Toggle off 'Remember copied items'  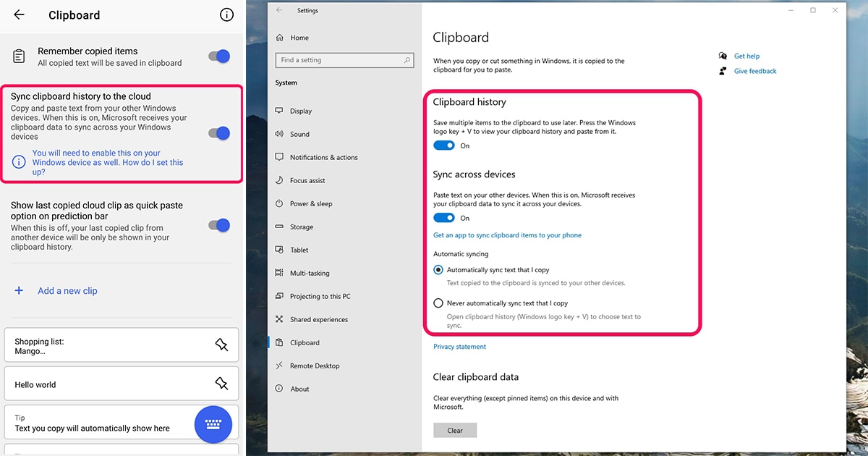pos(218,55)
